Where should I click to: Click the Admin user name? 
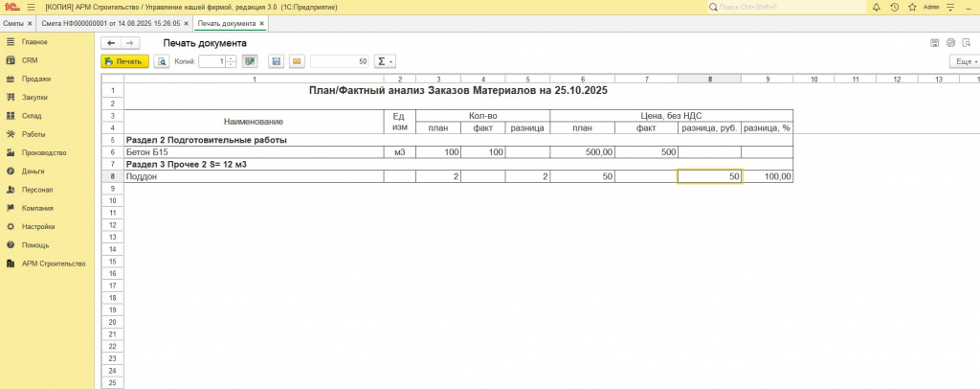click(931, 7)
